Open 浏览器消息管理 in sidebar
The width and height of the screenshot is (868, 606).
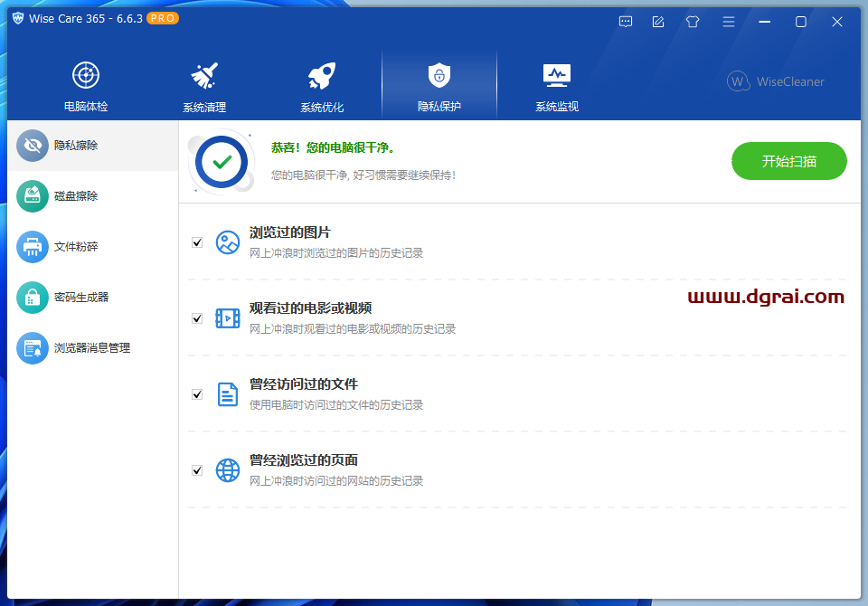(89, 347)
